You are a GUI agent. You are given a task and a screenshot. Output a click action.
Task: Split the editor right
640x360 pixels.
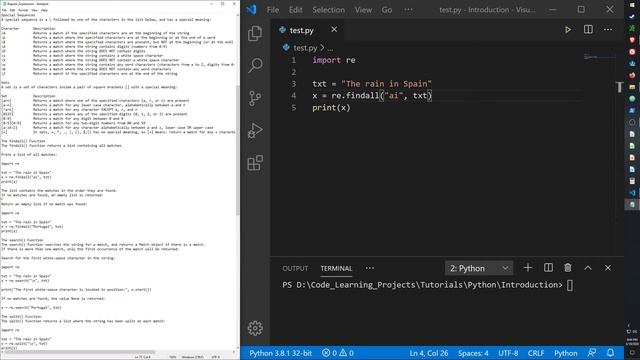click(x=588, y=29)
